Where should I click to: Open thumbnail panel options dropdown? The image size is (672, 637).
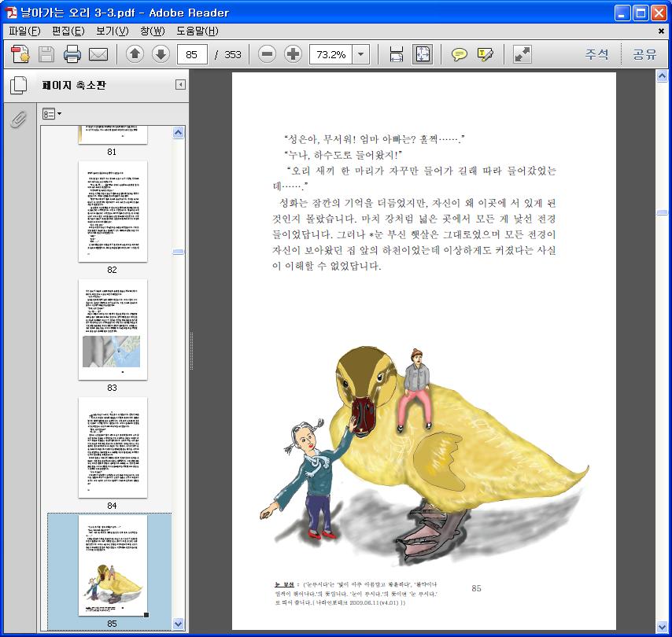pos(51,114)
